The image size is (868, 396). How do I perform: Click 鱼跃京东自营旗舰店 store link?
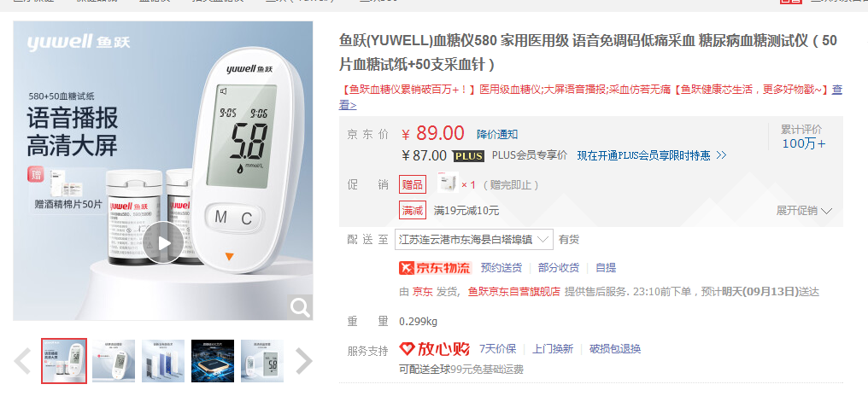[x=513, y=292]
